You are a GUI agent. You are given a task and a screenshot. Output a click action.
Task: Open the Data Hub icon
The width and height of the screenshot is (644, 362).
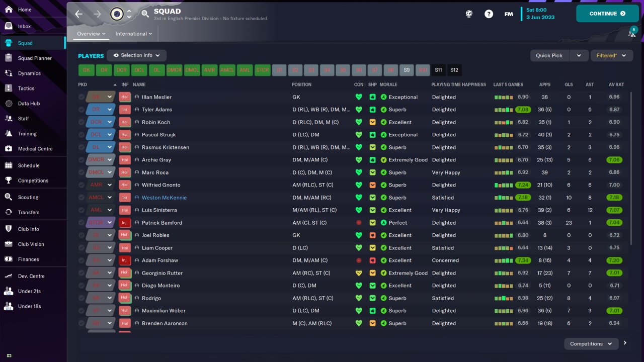tap(9, 104)
